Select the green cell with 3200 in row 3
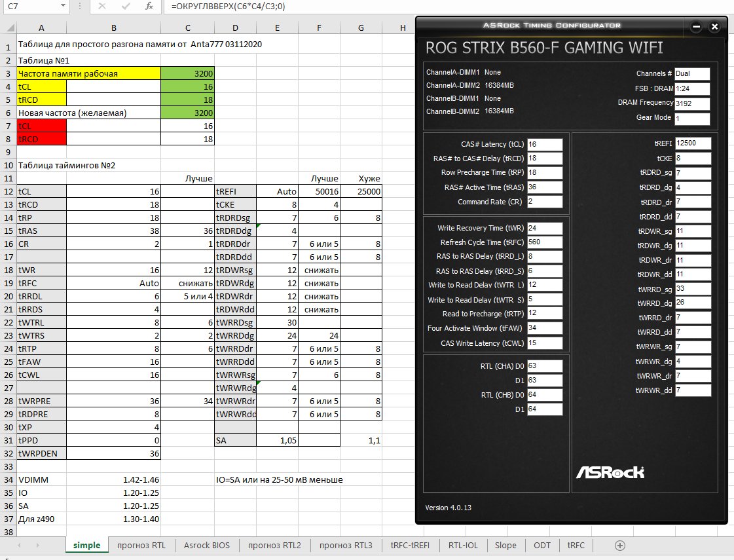 pyautogui.click(x=188, y=73)
